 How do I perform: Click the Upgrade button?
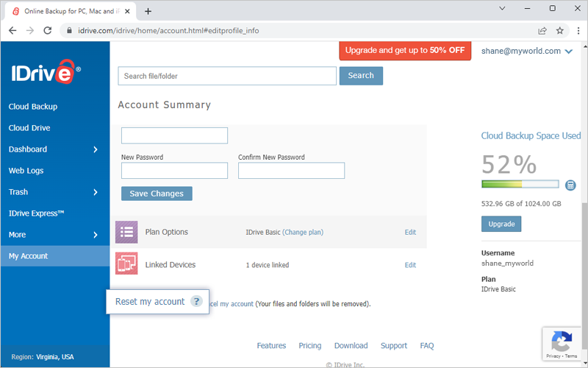tap(501, 224)
